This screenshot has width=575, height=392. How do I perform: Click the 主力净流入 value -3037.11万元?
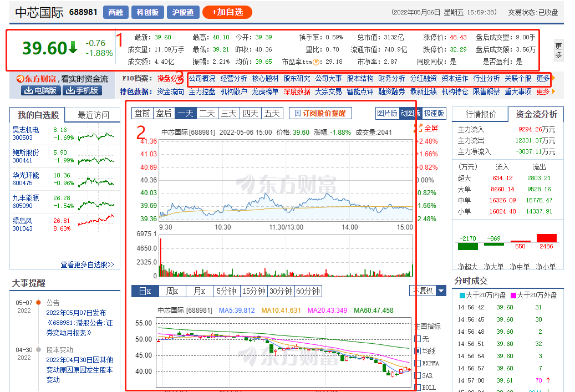535,151
